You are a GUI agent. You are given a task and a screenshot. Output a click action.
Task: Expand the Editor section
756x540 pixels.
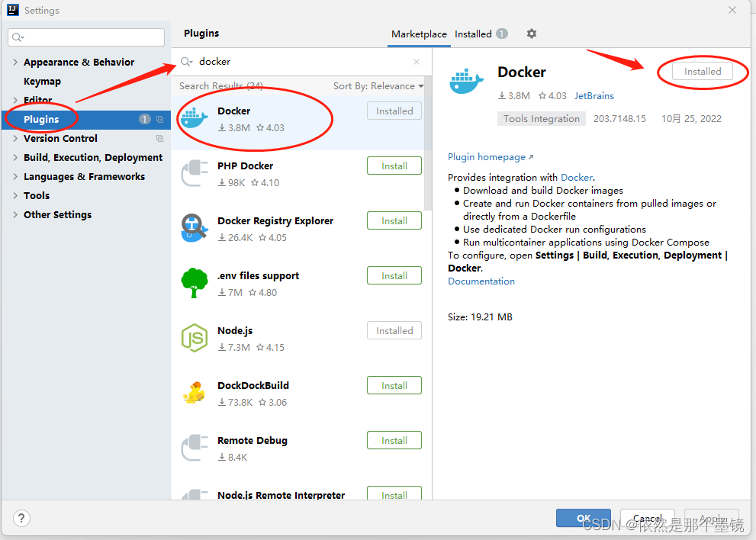coord(15,100)
